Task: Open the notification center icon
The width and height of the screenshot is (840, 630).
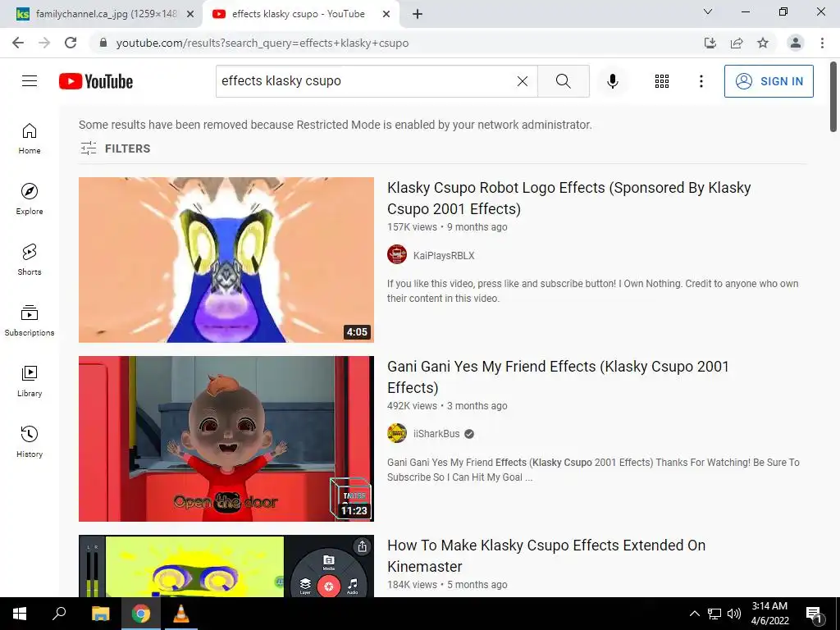Action: coord(814,614)
